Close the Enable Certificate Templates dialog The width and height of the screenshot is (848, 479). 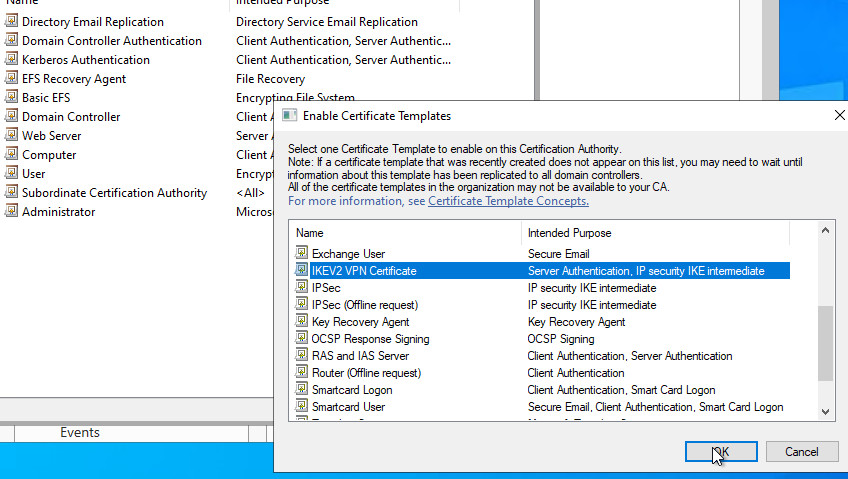coord(838,116)
